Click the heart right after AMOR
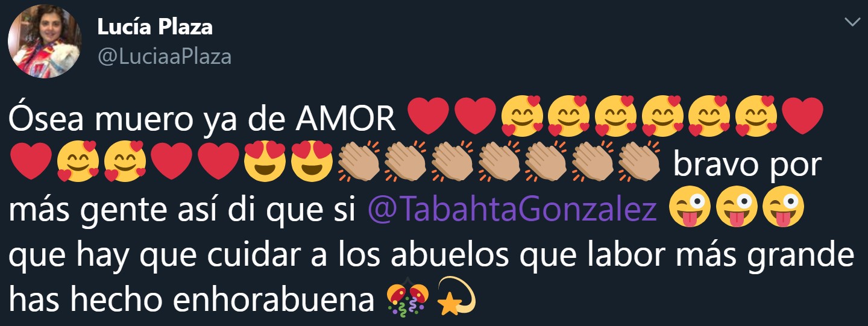 pos(429,115)
